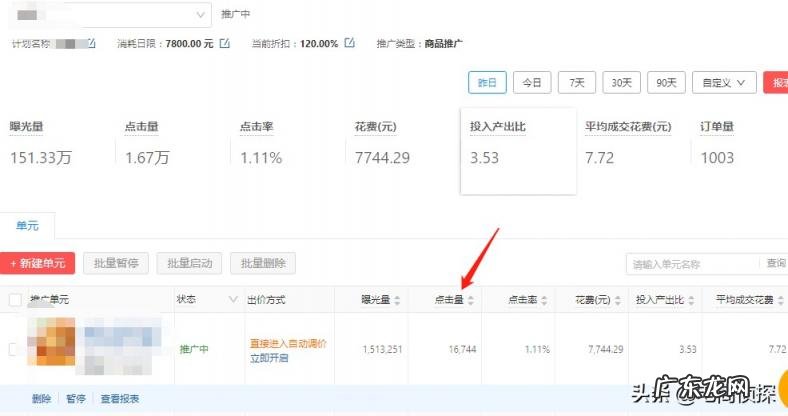Click the 查询 search button
This screenshot has height=416, width=788.
[775, 263]
